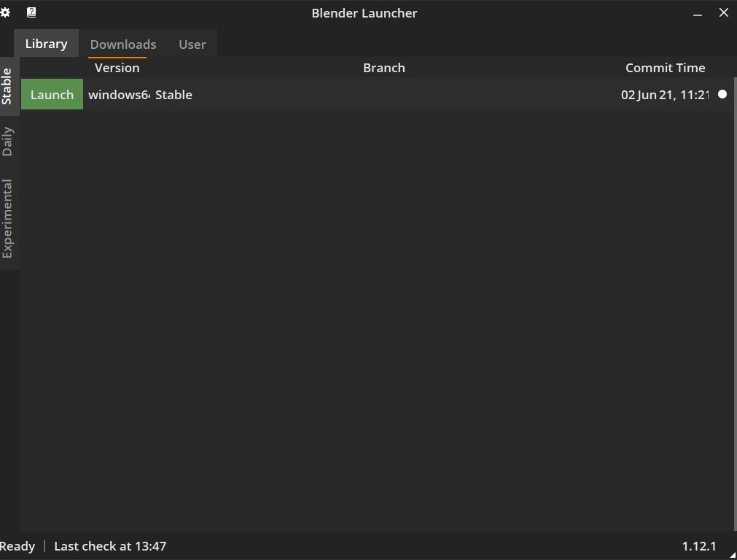Click the window resize grip icon

(x=733, y=556)
